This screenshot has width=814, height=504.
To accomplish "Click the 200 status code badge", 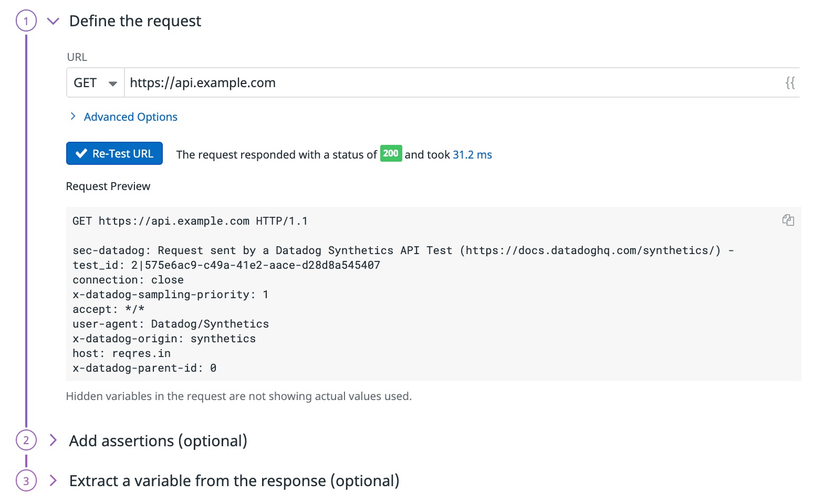I will point(391,153).
